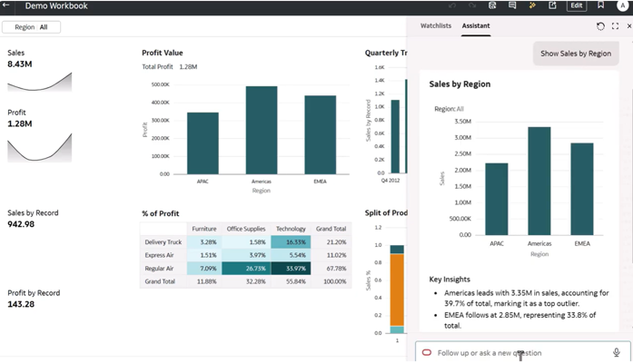Image resolution: width=633 pixels, height=364 pixels.
Task: Click the 7.09% Furniture cell
Action: [x=204, y=269]
